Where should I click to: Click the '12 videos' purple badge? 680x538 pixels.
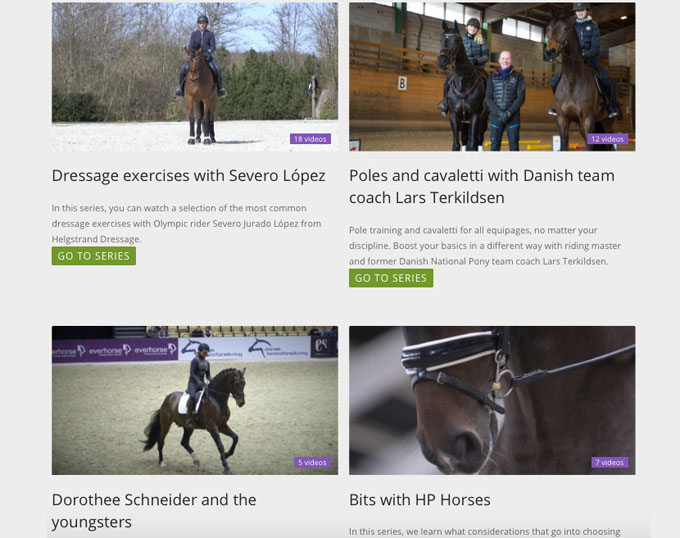[608, 139]
